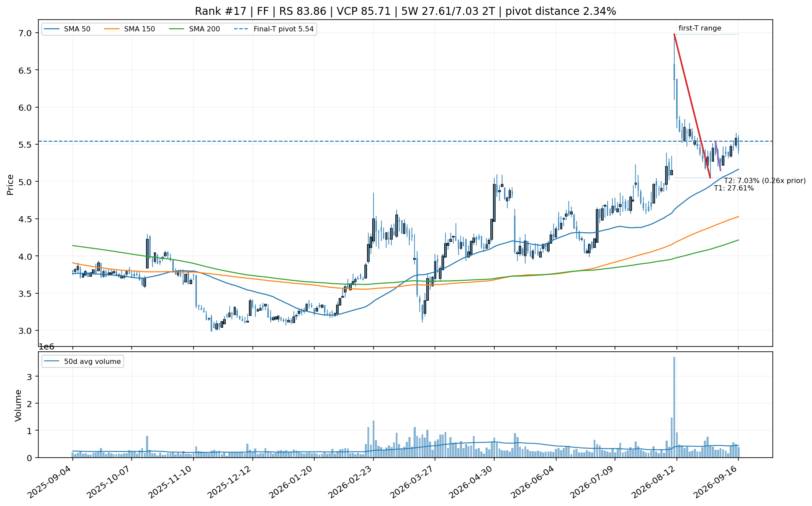Click the 'T1: 27.61%' annotation
The height and width of the screenshot is (506, 812).
coord(734,188)
